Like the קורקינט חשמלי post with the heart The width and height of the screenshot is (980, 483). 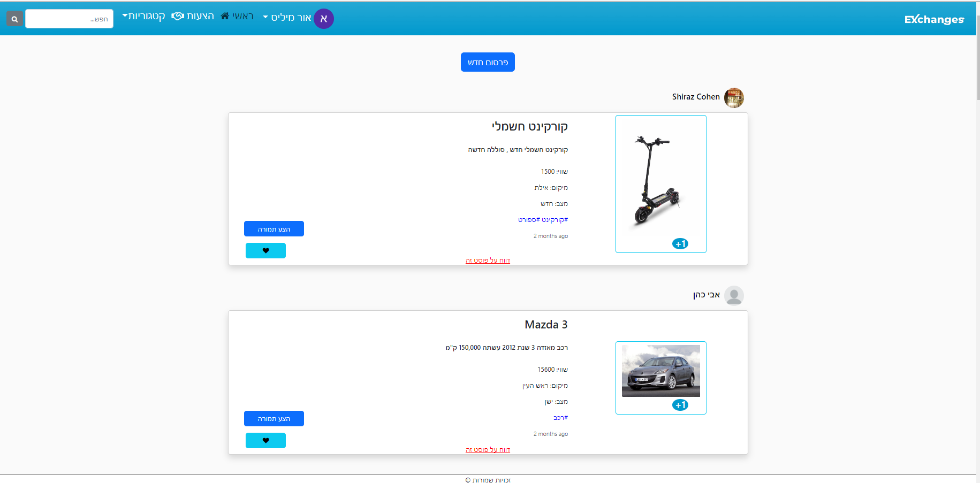point(265,250)
